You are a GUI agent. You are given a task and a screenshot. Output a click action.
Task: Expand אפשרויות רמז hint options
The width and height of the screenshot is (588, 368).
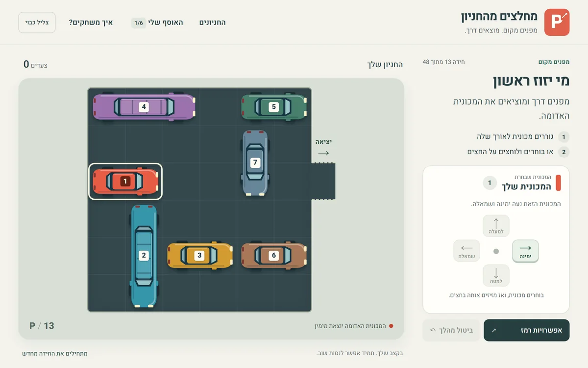pyautogui.click(x=526, y=330)
